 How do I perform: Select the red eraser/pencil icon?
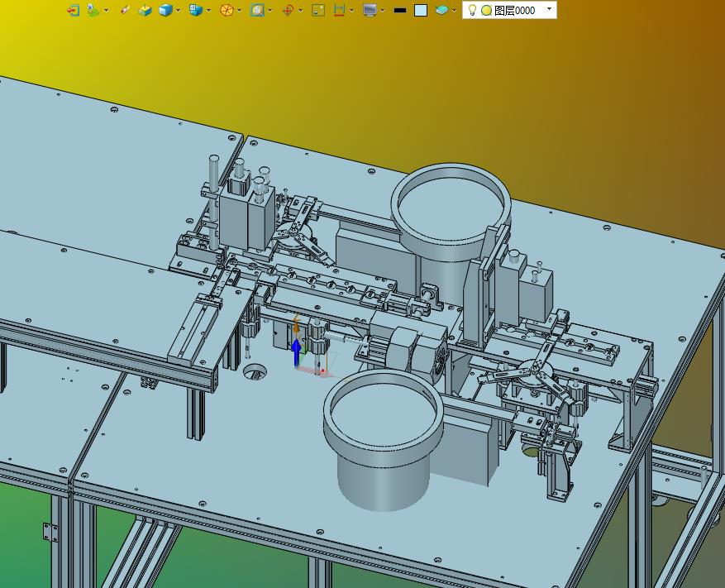click(125, 10)
